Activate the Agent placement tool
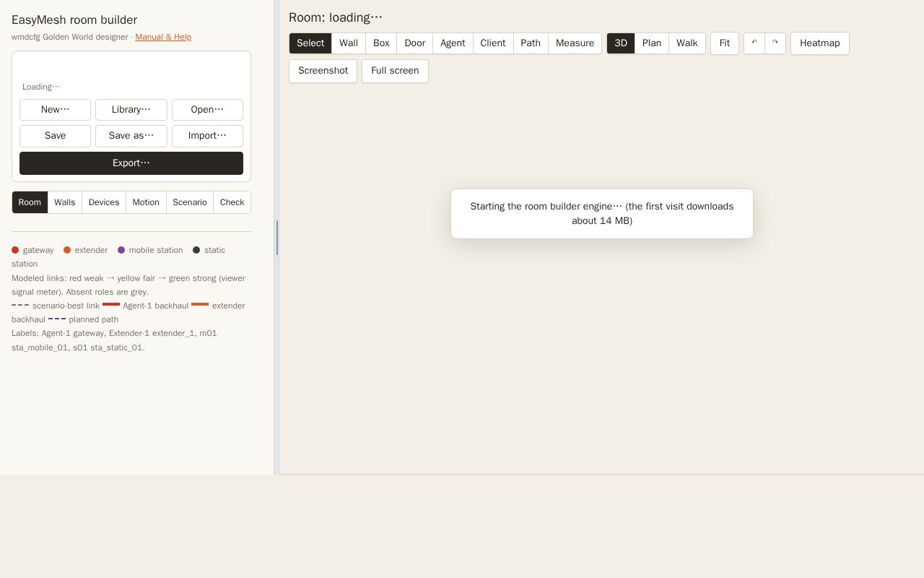Viewport: 924px width, 578px height. coord(453,43)
